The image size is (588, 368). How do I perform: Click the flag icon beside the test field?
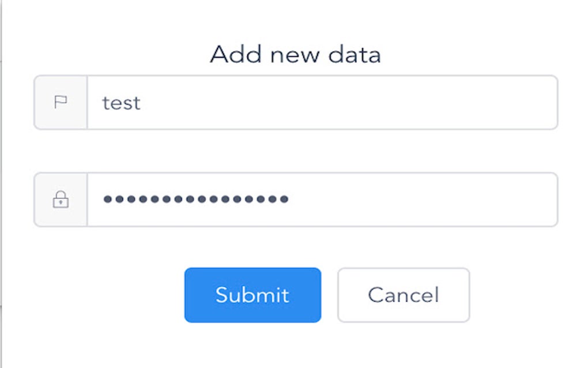point(61,103)
